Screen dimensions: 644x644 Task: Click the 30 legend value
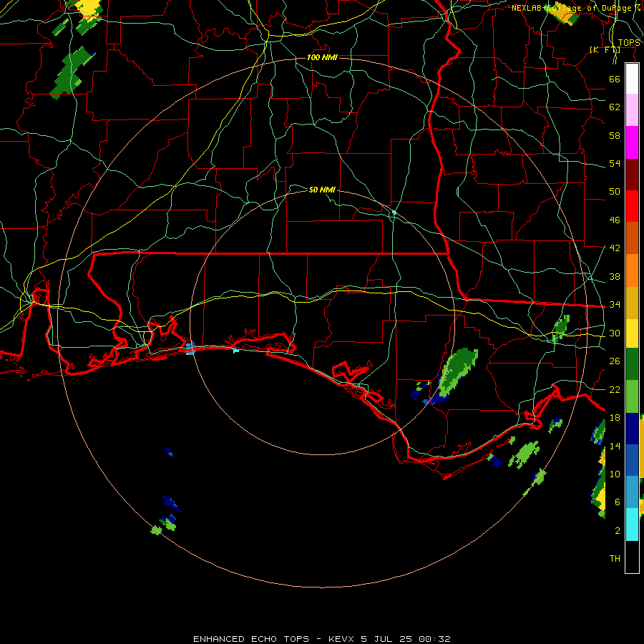tap(615, 333)
